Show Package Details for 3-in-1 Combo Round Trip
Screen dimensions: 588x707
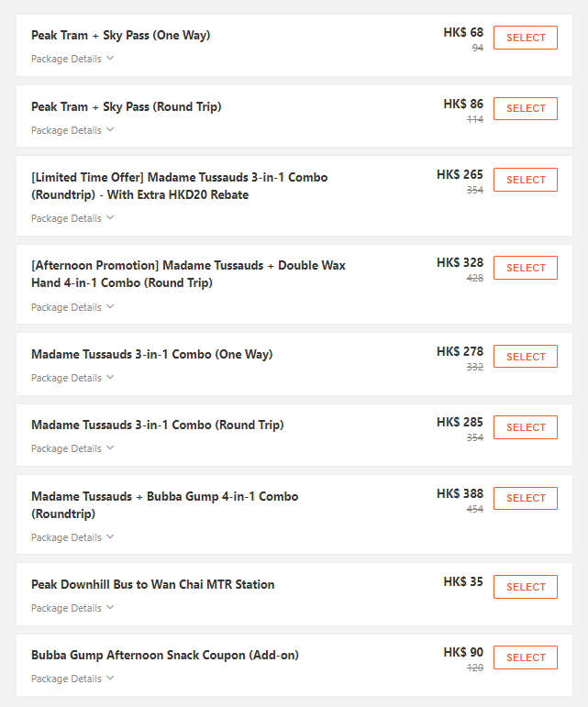coord(72,448)
